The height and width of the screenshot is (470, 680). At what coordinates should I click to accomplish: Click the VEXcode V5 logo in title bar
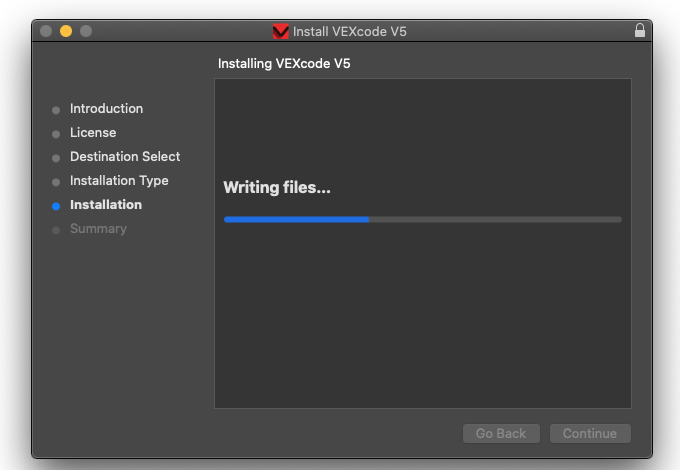281,31
